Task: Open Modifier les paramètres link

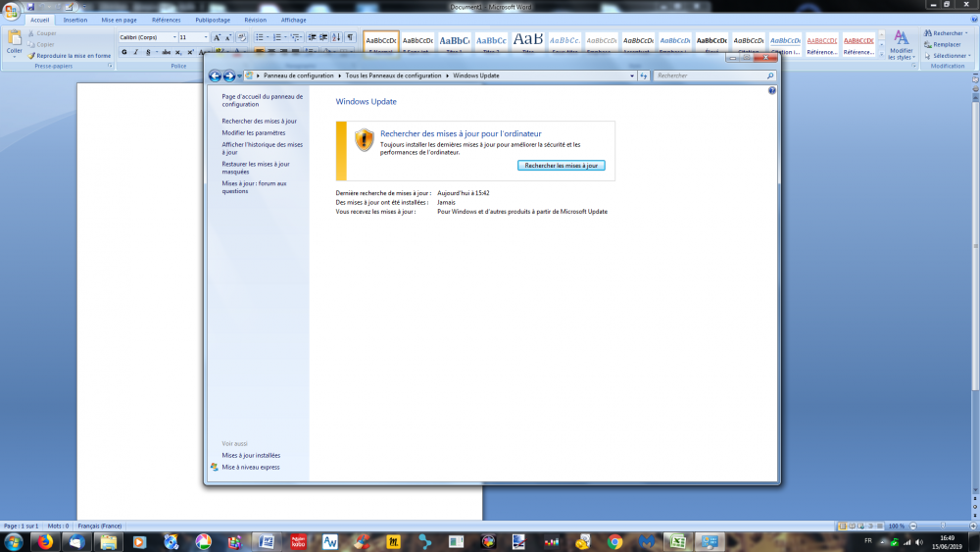Action: click(254, 133)
